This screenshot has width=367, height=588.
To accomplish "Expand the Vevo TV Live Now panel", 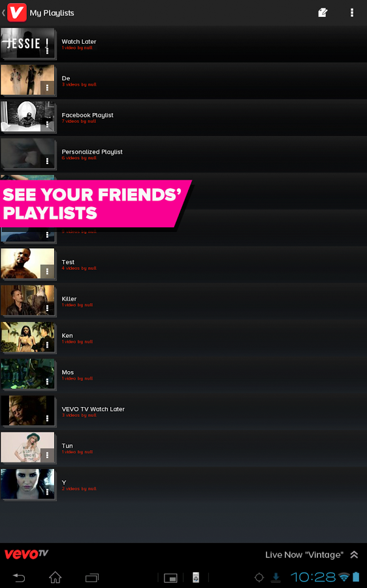I will pos(354,555).
